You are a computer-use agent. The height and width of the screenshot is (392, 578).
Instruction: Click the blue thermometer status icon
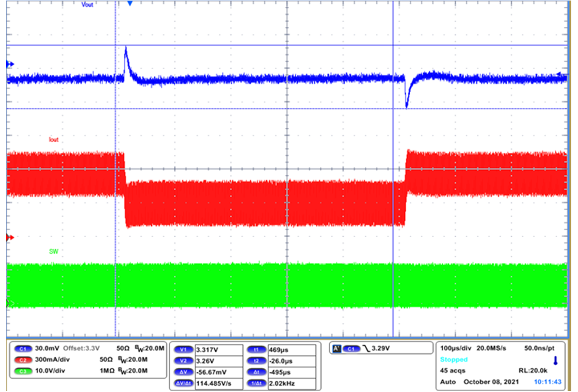(556, 361)
